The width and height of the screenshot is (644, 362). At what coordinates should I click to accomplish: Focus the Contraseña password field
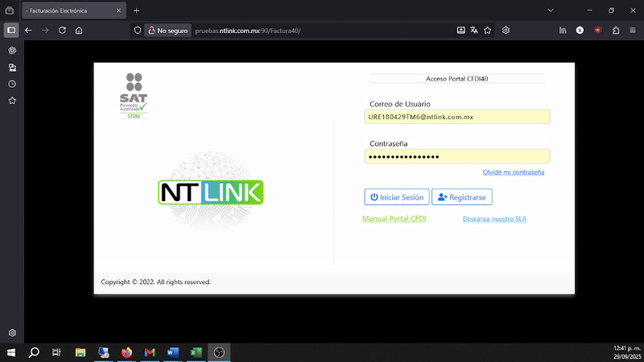(x=456, y=156)
